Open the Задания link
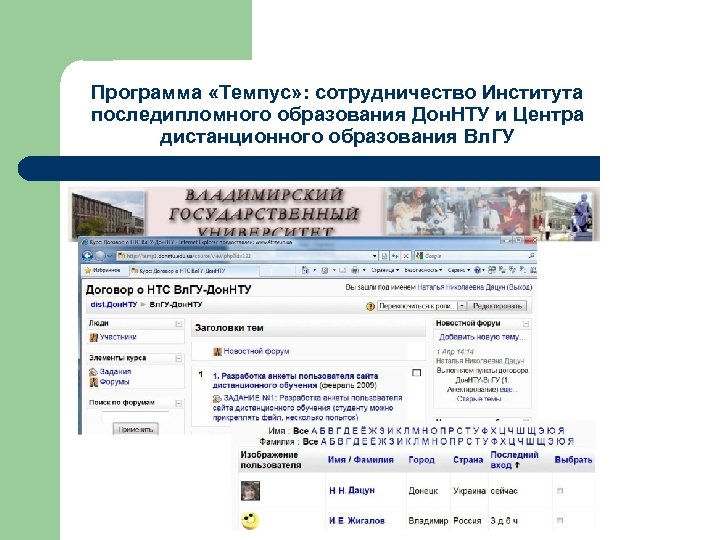 pos(116,371)
